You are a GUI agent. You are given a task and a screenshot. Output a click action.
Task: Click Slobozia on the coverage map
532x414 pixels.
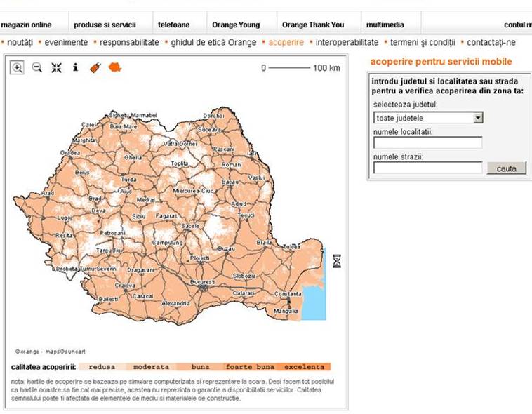[x=244, y=276]
